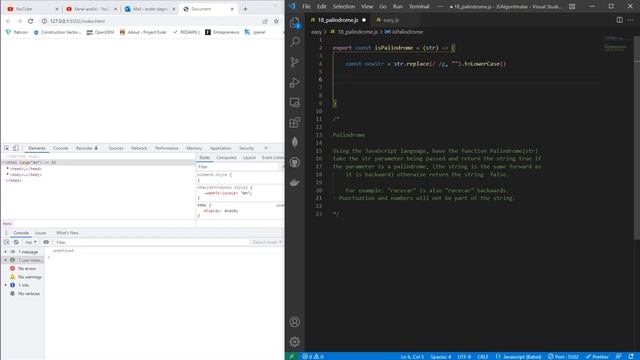The width and height of the screenshot is (640, 360).
Task: Bookmark this page with the star icon
Action: click(276, 21)
